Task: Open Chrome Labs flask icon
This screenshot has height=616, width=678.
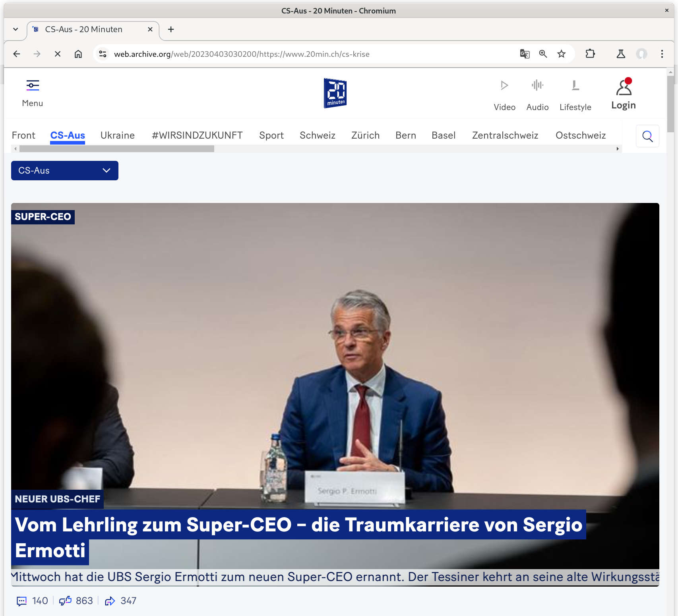Action: [x=621, y=54]
